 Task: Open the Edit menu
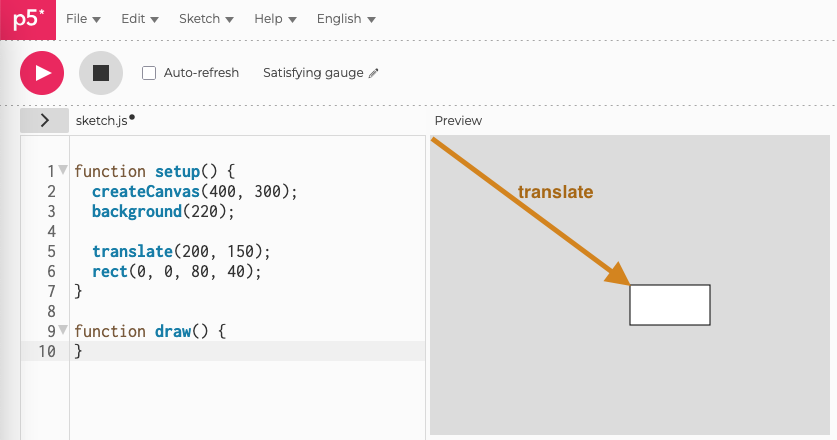pyautogui.click(x=138, y=19)
